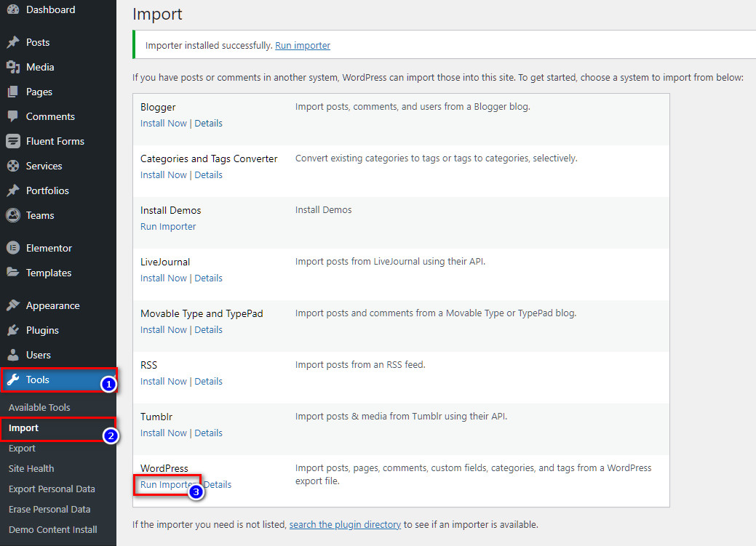Click the Templates folder icon
The image size is (756, 546).
pyautogui.click(x=13, y=273)
